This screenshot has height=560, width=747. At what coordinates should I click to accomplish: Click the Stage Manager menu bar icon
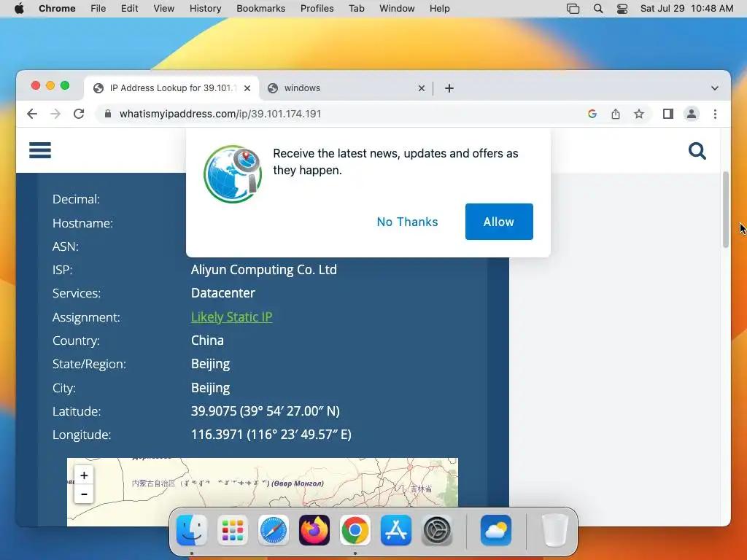pyautogui.click(x=573, y=9)
